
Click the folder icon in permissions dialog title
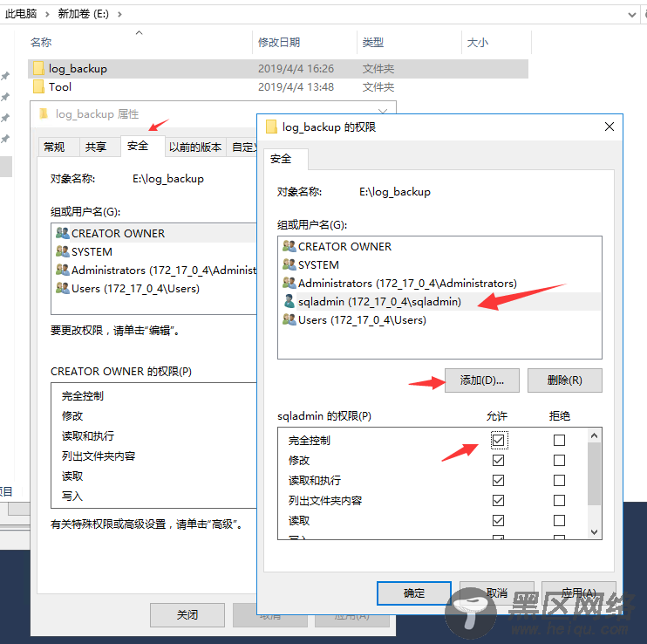pyautogui.click(x=271, y=127)
